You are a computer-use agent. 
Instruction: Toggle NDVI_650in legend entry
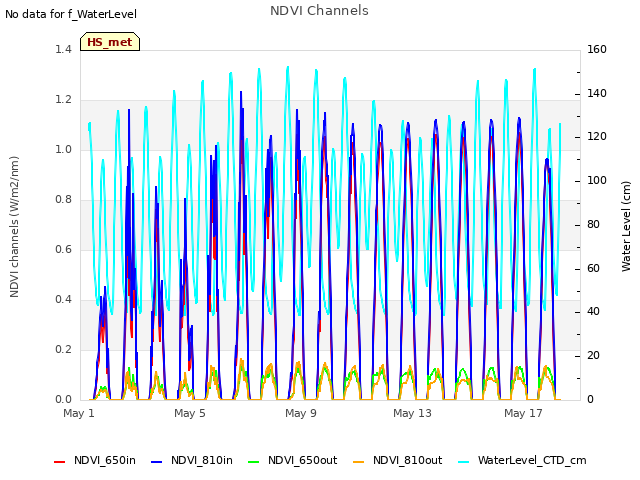pyautogui.click(x=95, y=460)
